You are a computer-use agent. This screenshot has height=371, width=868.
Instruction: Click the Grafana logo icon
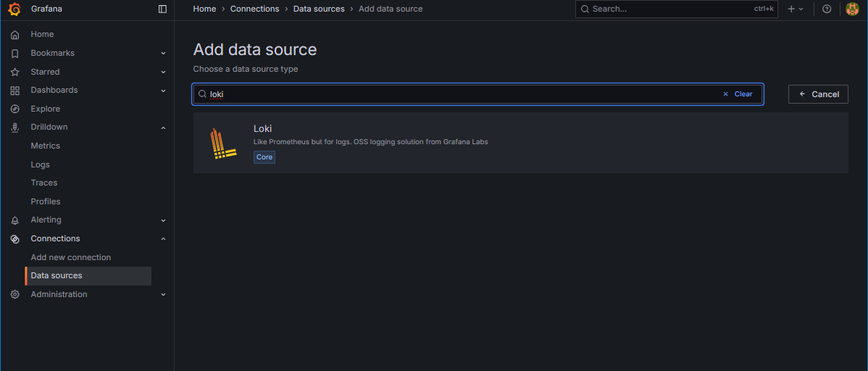(14, 9)
